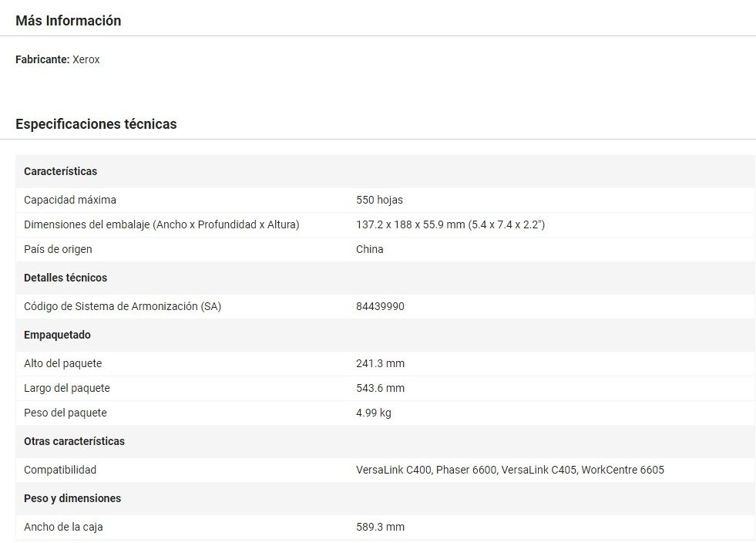The width and height of the screenshot is (756, 543).
Task: Click the 'Capacidad máxima' row label
Action: click(70, 200)
